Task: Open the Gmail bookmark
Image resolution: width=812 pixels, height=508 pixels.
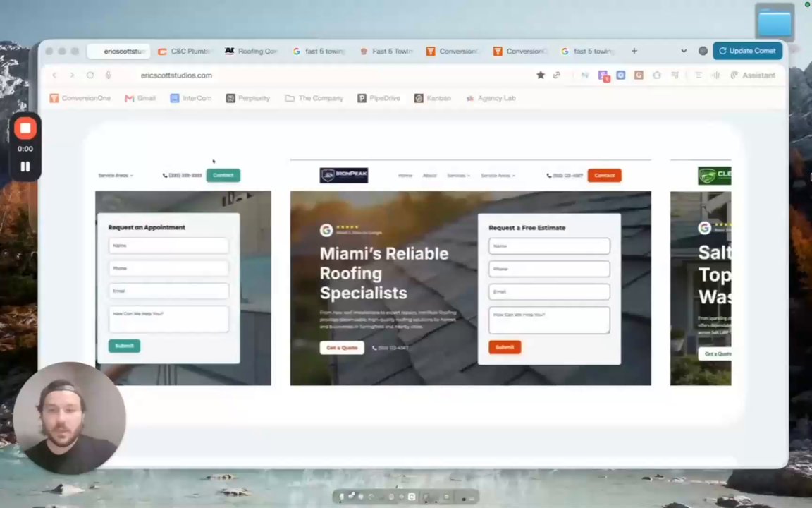Action: (140, 98)
